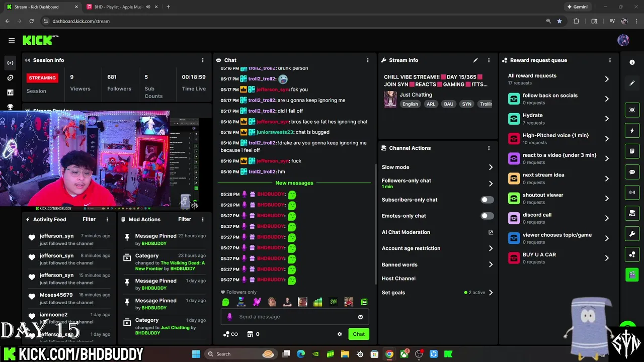Open the analytics chart icon in sidebar
The image size is (644, 362).
(x=10, y=93)
